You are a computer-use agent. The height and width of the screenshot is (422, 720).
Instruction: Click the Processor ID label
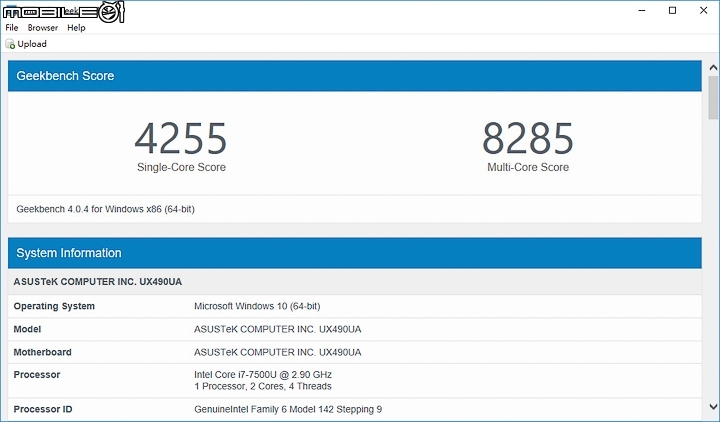pos(43,409)
